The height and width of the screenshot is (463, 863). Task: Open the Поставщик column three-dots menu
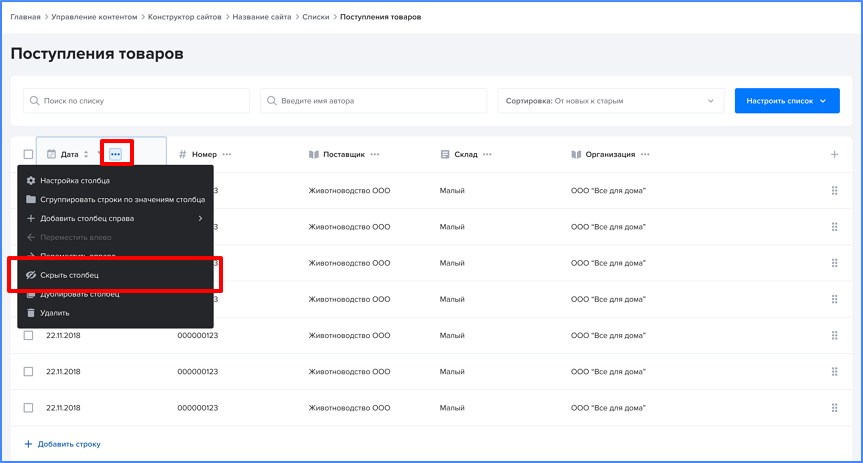coord(375,155)
